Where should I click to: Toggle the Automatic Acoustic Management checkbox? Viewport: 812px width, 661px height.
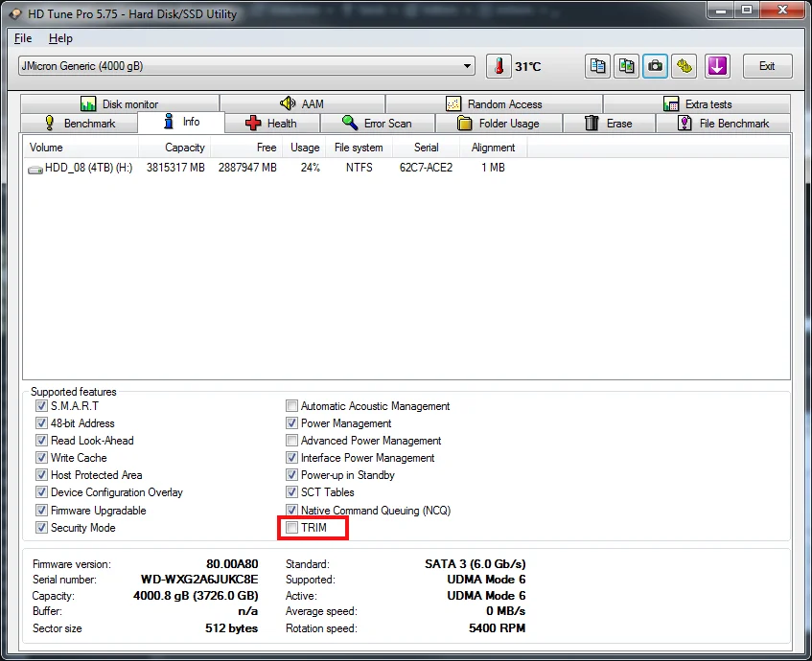(x=292, y=406)
